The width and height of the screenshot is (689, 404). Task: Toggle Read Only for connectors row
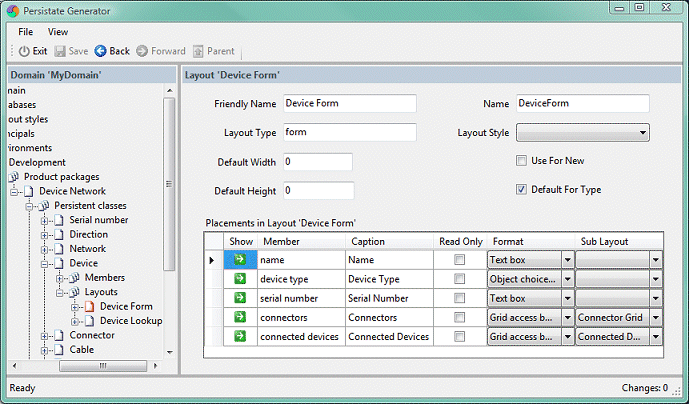[x=460, y=317]
